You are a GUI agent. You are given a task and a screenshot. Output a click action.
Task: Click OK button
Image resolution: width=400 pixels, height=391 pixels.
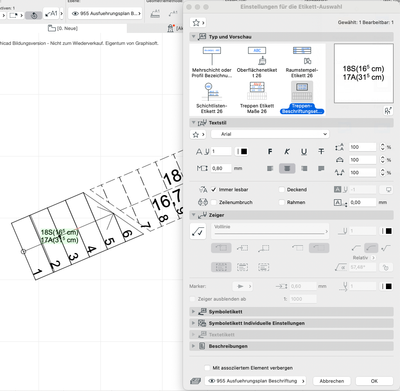[x=374, y=381]
